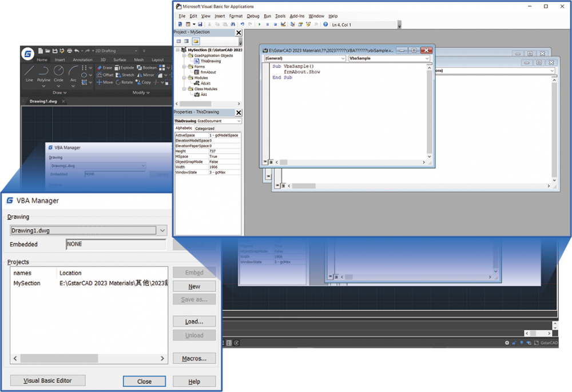Toggle the grid display icon in status bar
This screenshot has width=572, height=392.
(x=229, y=343)
